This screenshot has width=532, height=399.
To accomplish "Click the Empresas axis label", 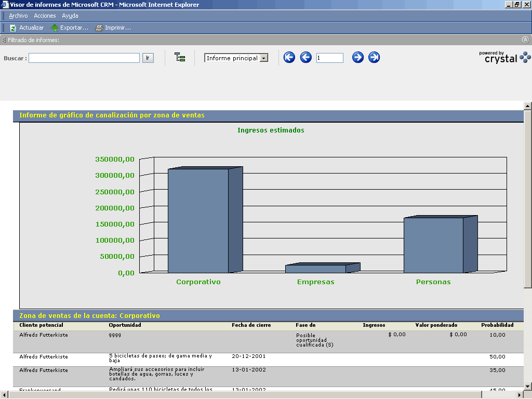I will pyautogui.click(x=316, y=282).
